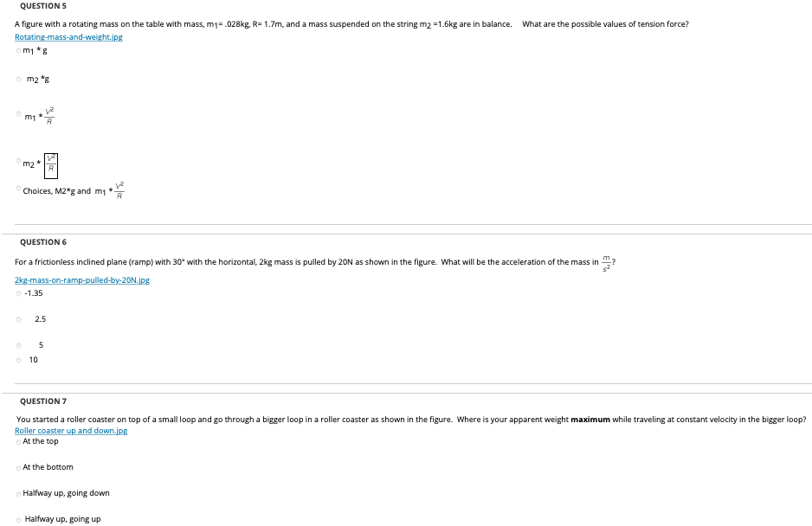The height and width of the screenshot is (526, 812).
Task: Choose 'At the top' for Question 7
Action: [19, 441]
